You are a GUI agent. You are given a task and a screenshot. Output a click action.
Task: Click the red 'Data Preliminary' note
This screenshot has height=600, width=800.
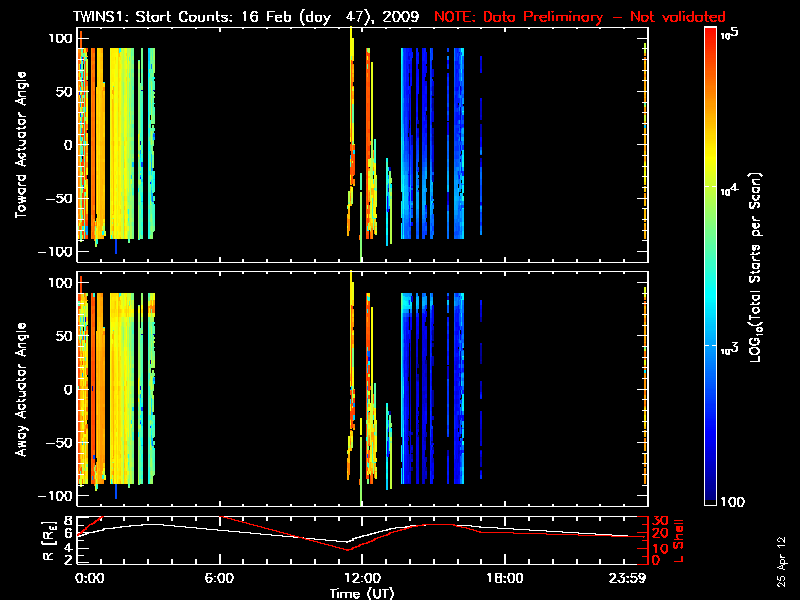(579, 17)
